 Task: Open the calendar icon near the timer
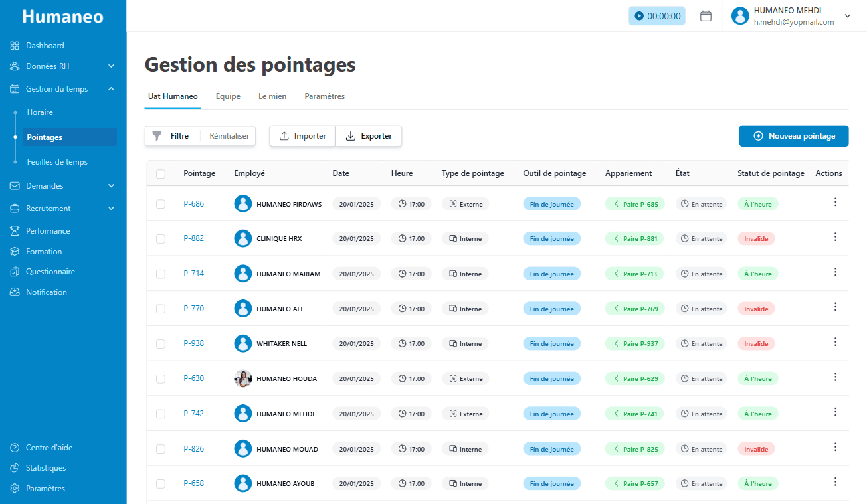(x=706, y=15)
